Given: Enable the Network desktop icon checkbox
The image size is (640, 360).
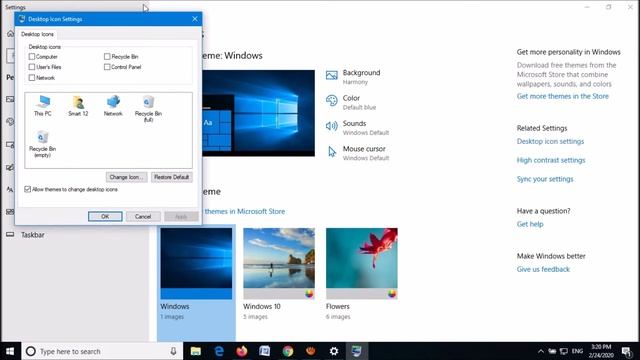Looking at the screenshot, I should click(x=32, y=77).
